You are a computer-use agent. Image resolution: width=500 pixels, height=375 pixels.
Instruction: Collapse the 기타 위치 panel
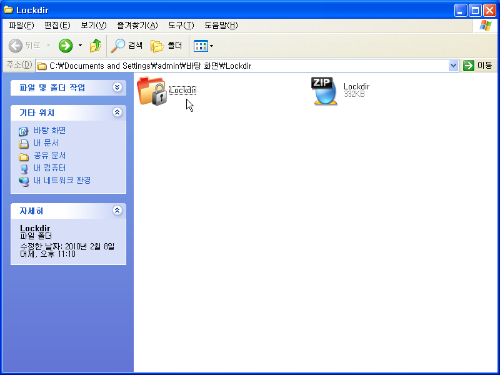pyautogui.click(x=117, y=112)
